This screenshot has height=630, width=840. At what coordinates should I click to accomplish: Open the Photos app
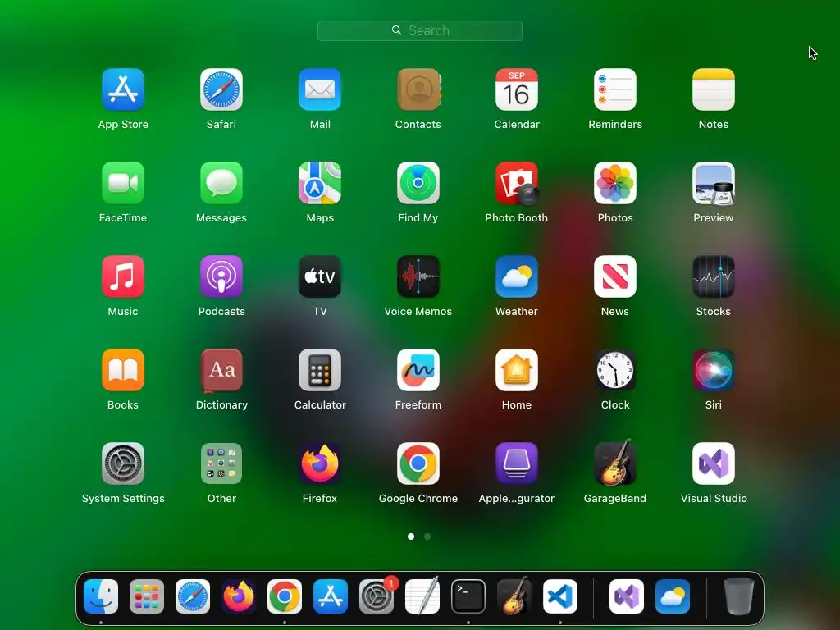[615, 183]
